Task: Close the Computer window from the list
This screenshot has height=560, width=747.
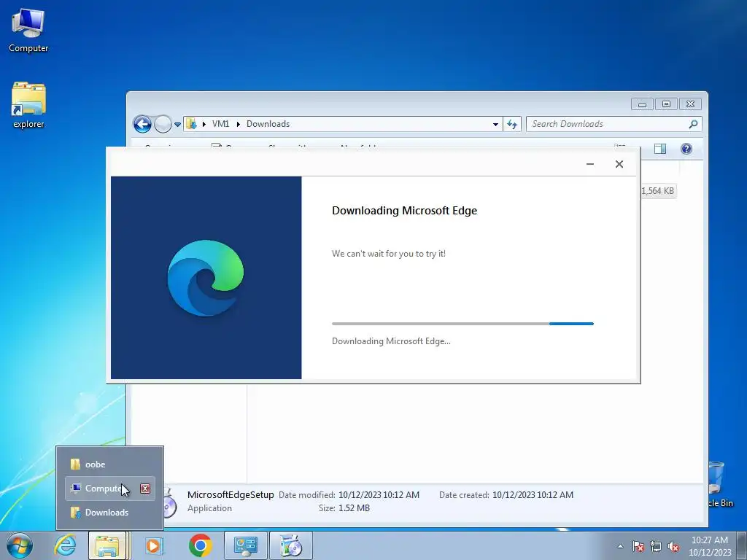Action: (x=145, y=489)
